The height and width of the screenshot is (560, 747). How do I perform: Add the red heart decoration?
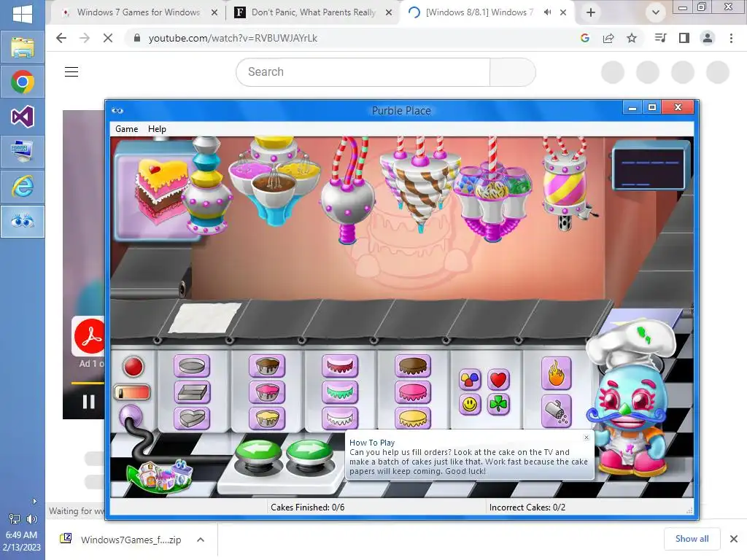coord(498,379)
